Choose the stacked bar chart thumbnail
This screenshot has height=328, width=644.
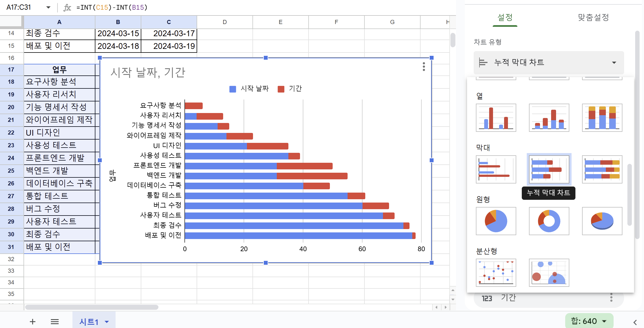pyautogui.click(x=549, y=169)
